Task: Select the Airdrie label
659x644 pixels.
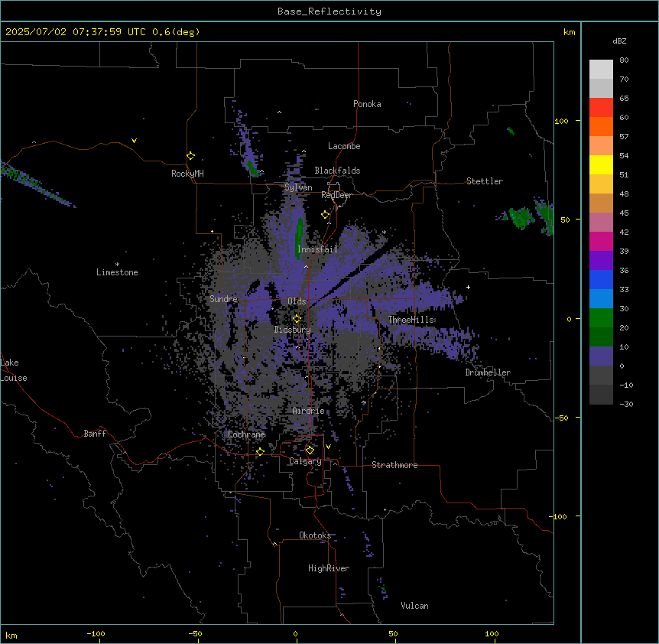Action: [308, 411]
